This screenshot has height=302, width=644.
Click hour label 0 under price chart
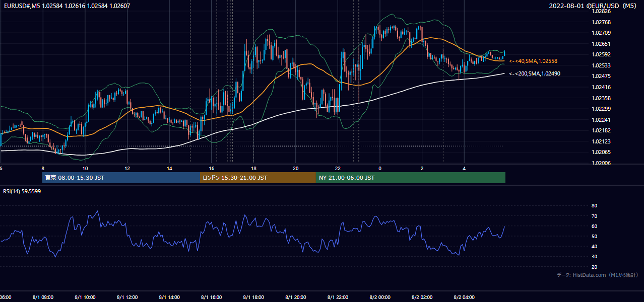pos(380,169)
